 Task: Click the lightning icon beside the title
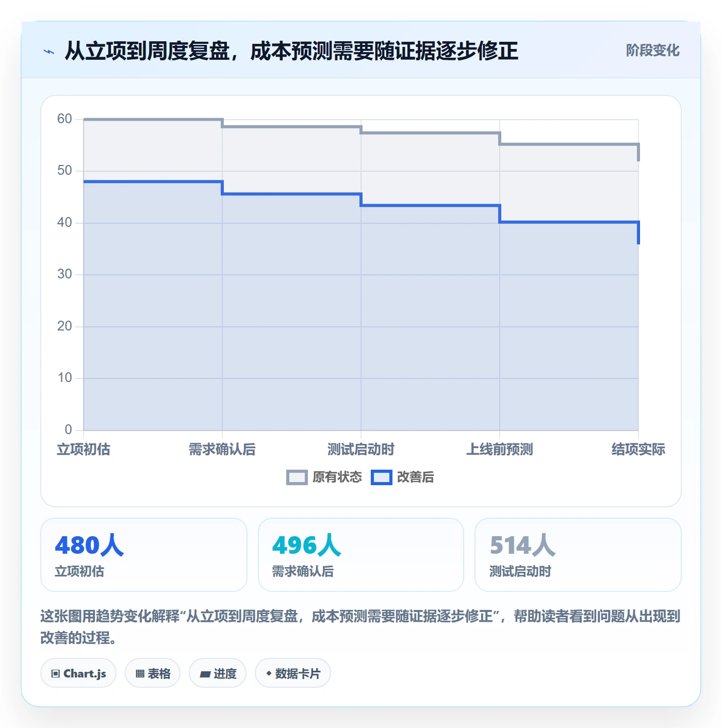click(x=49, y=52)
